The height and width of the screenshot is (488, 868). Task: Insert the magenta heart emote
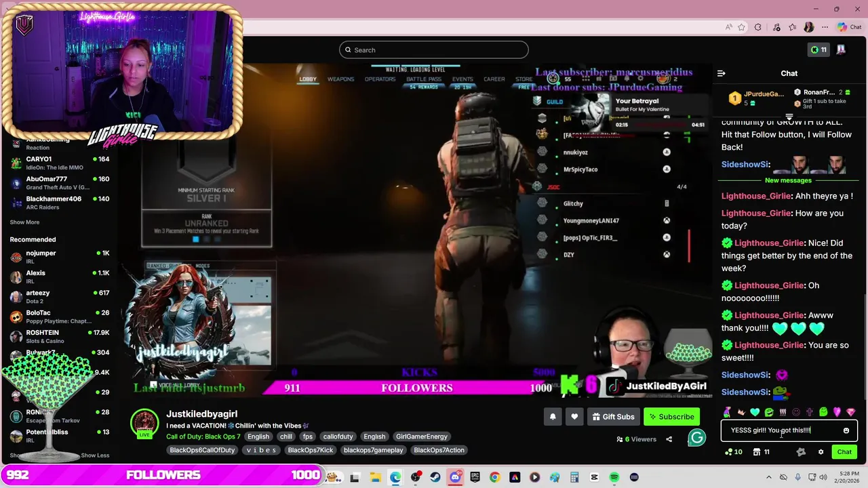(837, 412)
